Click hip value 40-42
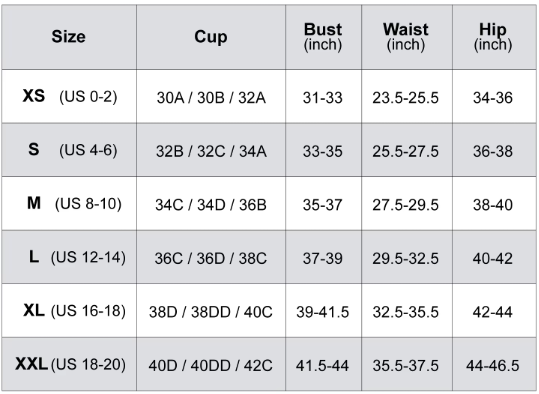The image size is (539, 394). (494, 257)
